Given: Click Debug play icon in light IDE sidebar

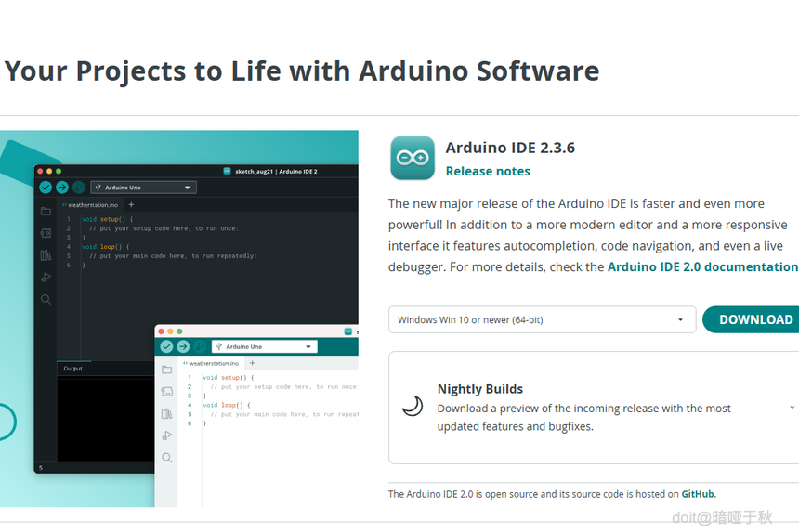Looking at the screenshot, I should click(166, 435).
